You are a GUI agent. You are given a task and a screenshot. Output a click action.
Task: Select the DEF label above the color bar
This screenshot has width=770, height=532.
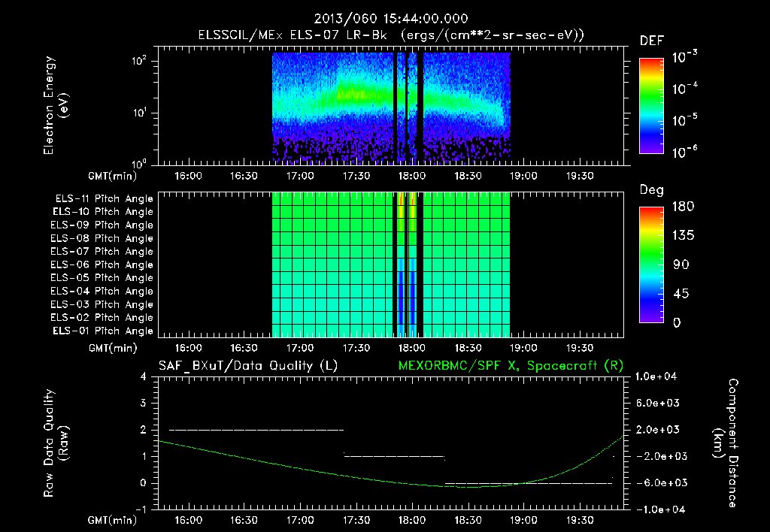651,41
